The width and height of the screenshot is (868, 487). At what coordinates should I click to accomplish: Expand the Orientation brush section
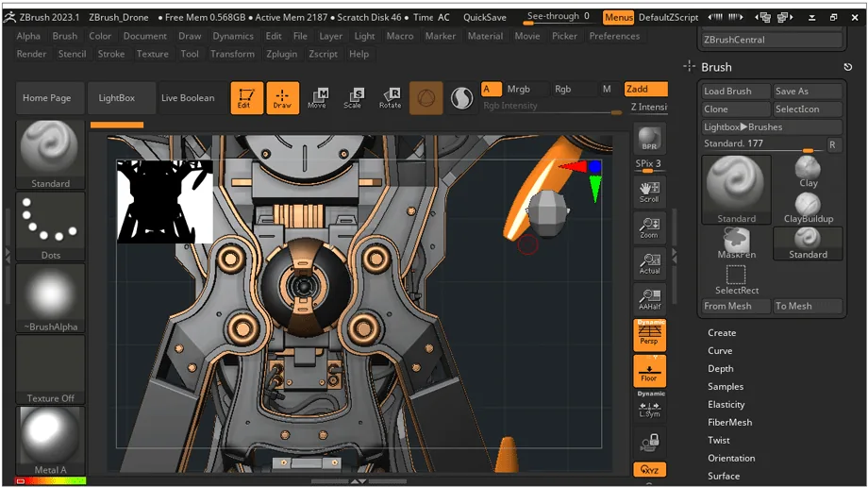(x=730, y=458)
